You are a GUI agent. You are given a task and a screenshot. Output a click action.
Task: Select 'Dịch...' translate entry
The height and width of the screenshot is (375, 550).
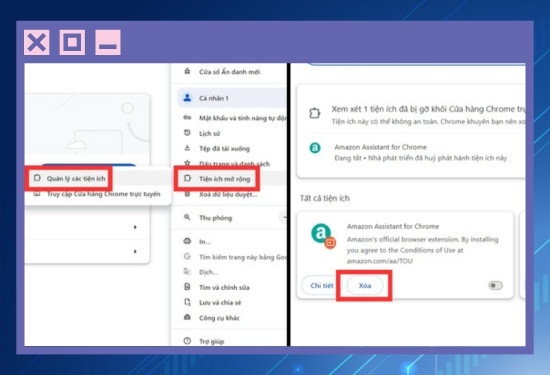point(208,272)
